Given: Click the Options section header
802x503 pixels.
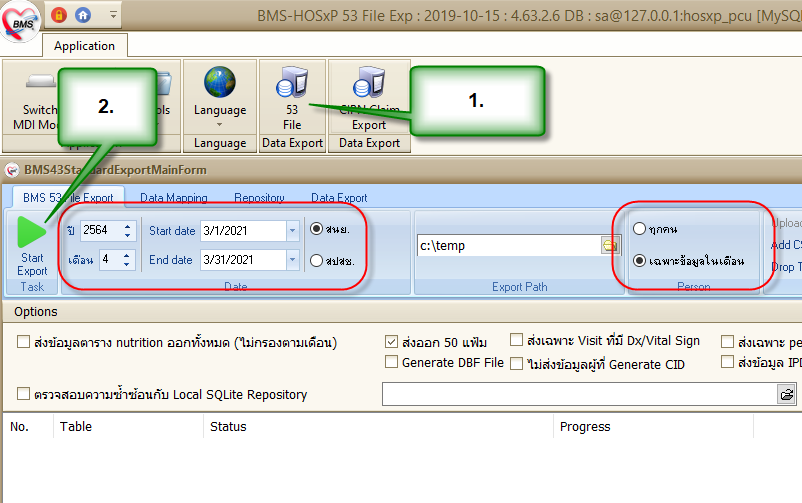Looking at the screenshot, I should pyautogui.click(x=36, y=312).
